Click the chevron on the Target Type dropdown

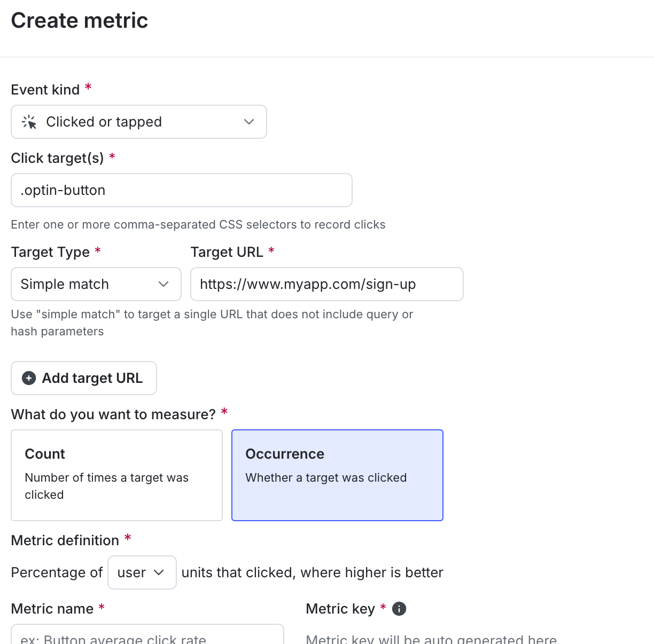click(163, 284)
